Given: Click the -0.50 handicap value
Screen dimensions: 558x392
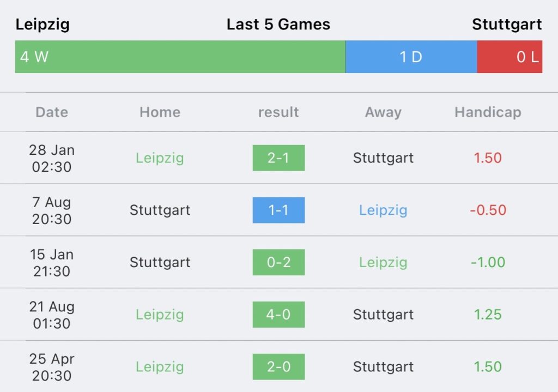Looking at the screenshot, I should point(488,210).
